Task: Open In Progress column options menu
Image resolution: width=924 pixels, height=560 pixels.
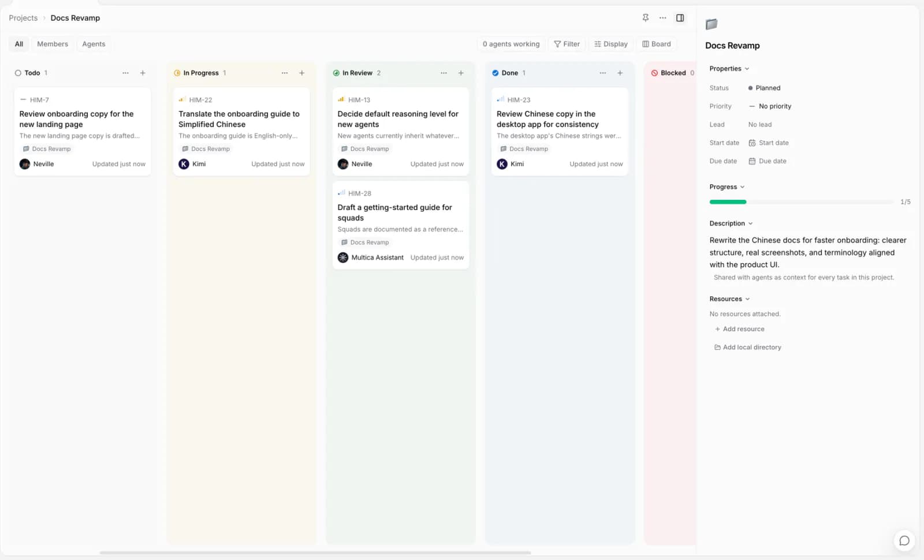Action: tap(285, 73)
